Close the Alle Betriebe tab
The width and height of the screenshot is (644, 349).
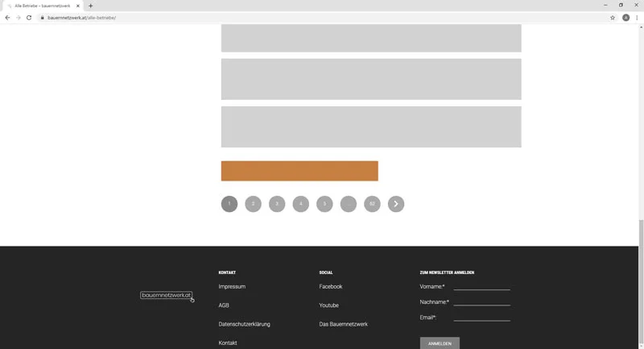78,6
